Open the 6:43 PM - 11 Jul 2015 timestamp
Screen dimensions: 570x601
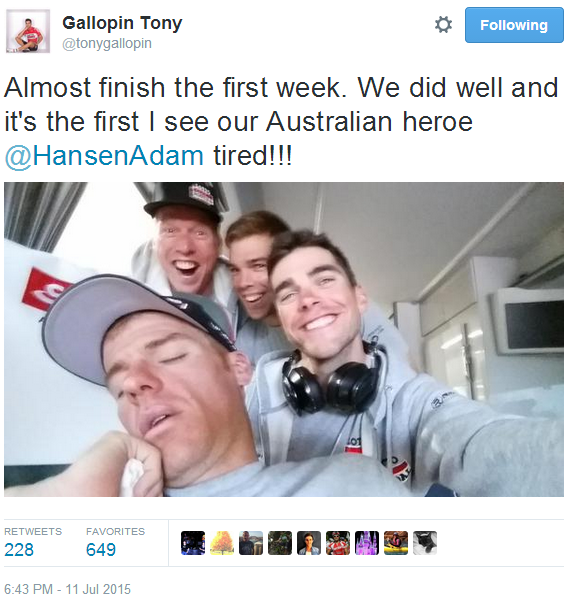(x=67, y=589)
